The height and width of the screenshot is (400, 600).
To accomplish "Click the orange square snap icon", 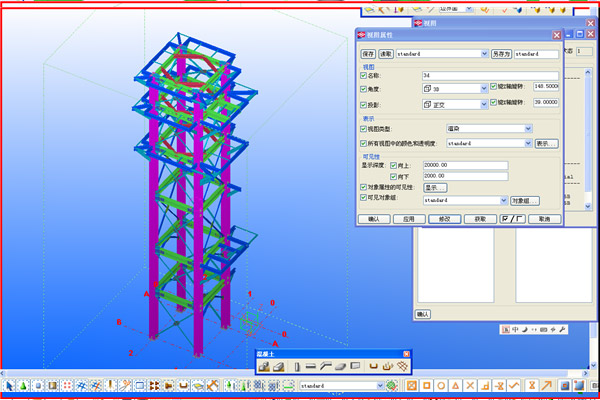I will coord(426,385).
